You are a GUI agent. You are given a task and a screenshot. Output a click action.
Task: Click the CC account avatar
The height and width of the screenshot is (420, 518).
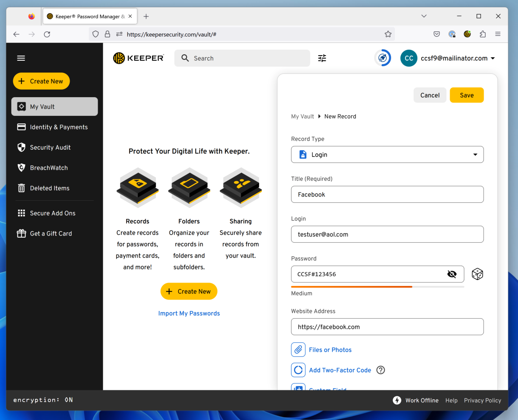(409, 58)
